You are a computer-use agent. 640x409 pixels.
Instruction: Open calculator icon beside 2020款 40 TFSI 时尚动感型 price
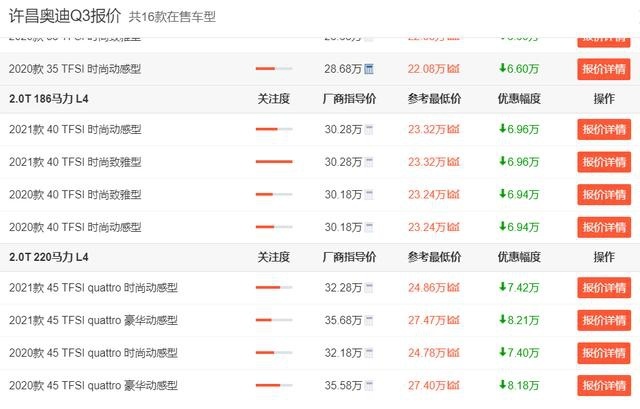click(x=369, y=227)
